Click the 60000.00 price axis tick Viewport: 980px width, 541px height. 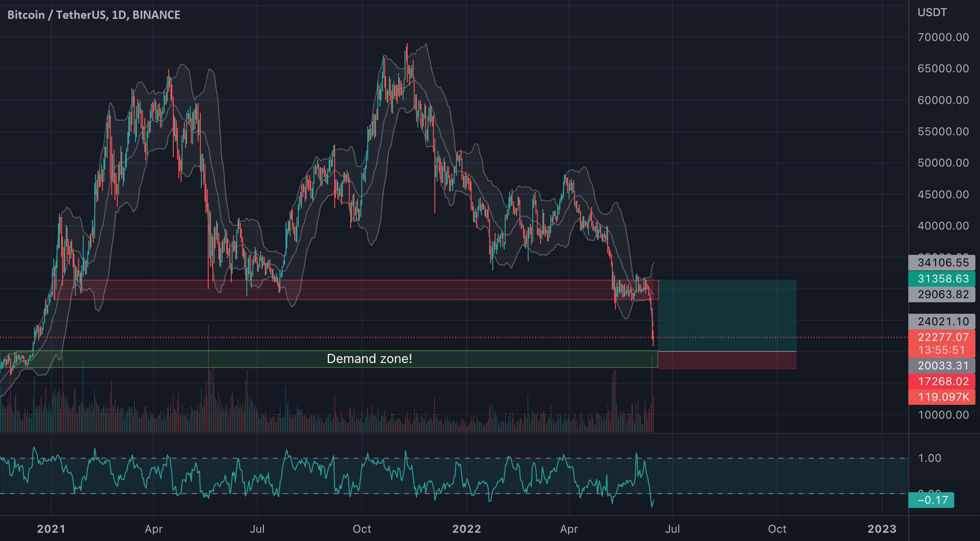(x=943, y=100)
